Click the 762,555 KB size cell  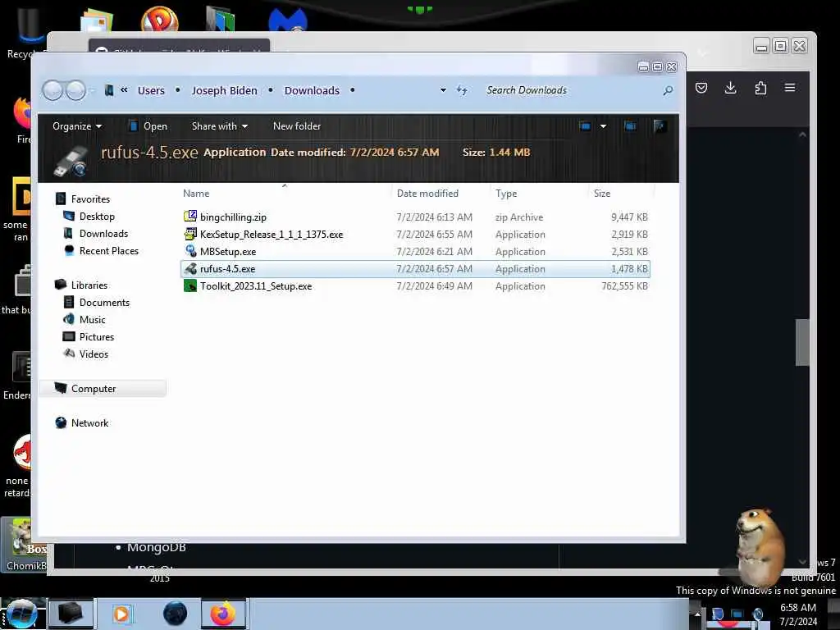(624, 286)
